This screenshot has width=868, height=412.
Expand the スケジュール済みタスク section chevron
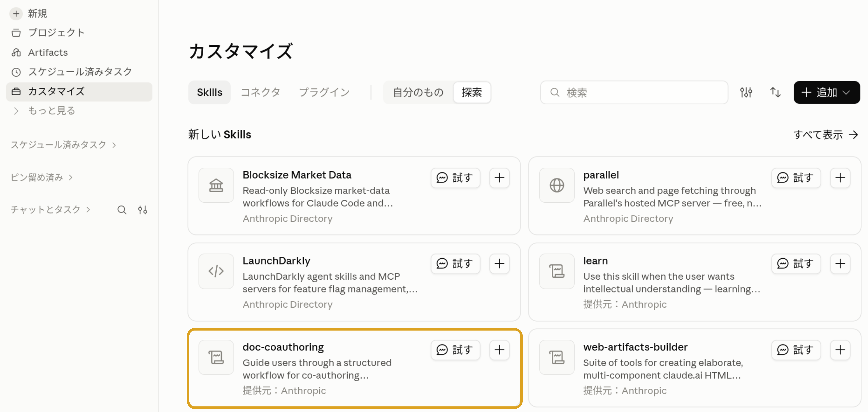[x=114, y=145]
